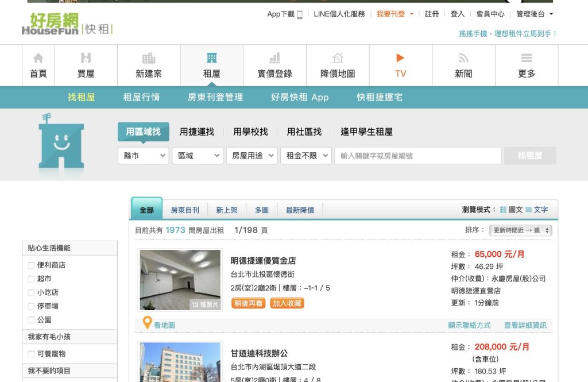Click the home icon labeled 首頁
The height and width of the screenshot is (382, 588).
click(38, 58)
